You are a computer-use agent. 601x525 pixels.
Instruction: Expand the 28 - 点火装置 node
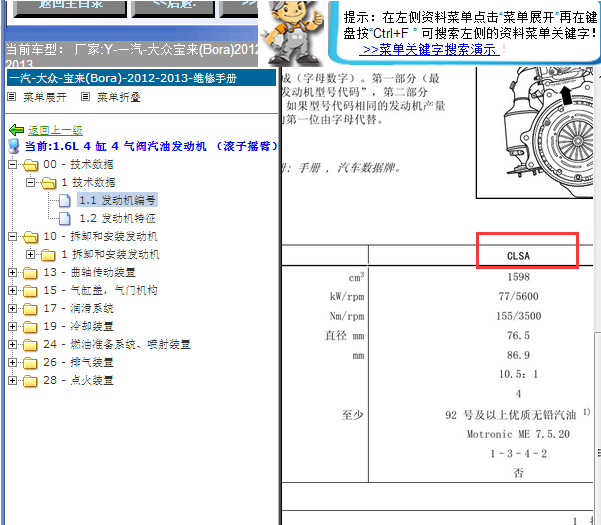[12, 381]
